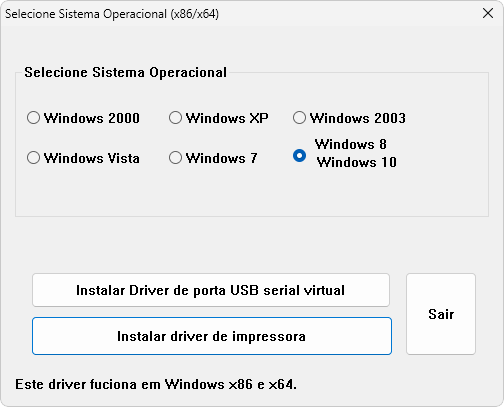The width and height of the screenshot is (504, 407).
Task: Click the Windows 8 label text
Action: 351,144
